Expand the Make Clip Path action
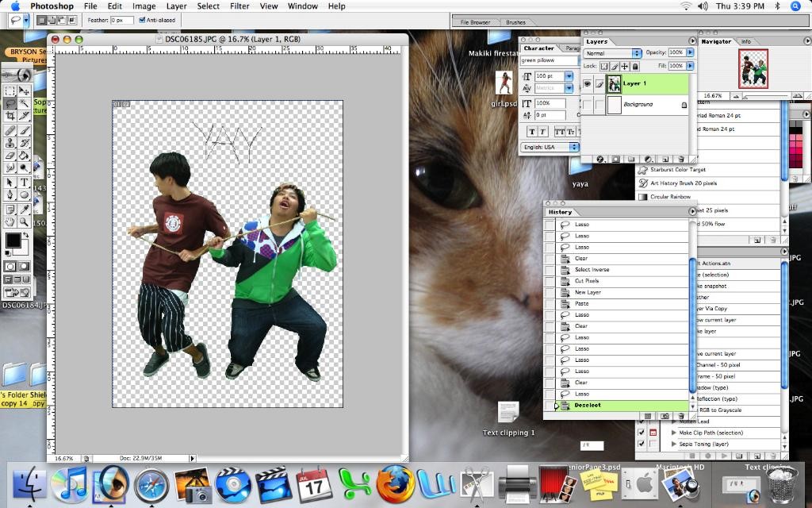 674,433
